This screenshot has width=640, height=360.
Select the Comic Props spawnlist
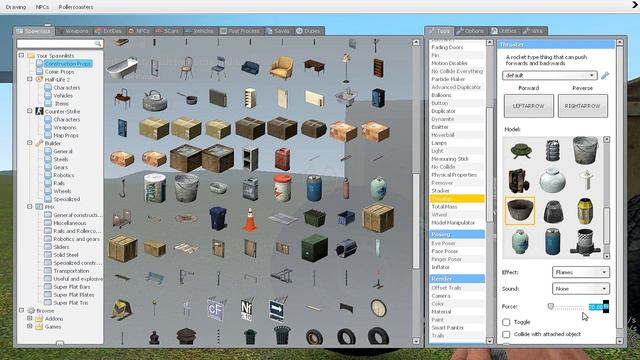(60, 71)
